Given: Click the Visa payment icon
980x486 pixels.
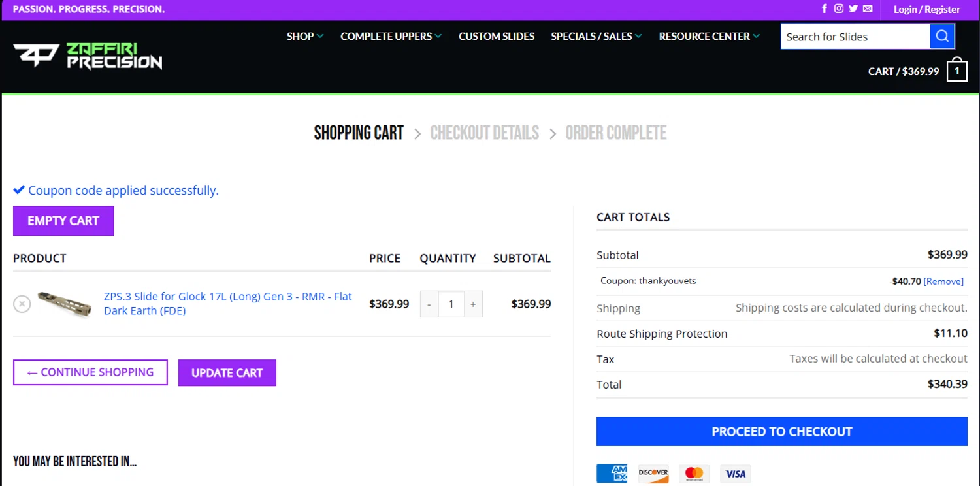Looking at the screenshot, I should coord(736,474).
